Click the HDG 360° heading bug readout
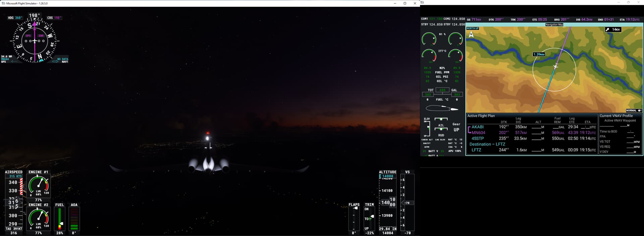Screen dimensions: 644x236 (15, 18)
